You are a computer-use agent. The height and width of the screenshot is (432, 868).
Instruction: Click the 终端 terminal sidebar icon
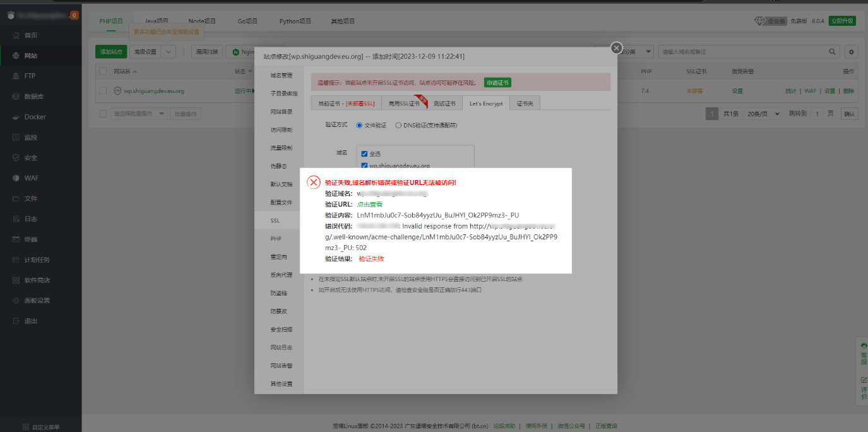pos(17,239)
